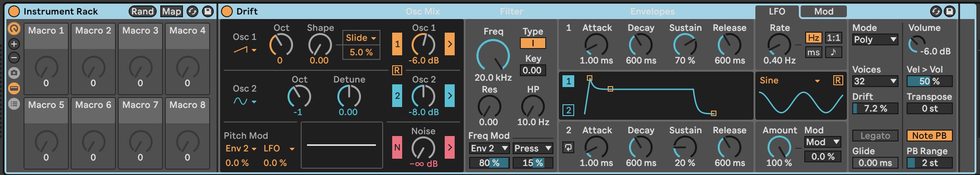Click the Volume knob
Image resolution: width=980 pixels, height=175 pixels.
click(917, 44)
